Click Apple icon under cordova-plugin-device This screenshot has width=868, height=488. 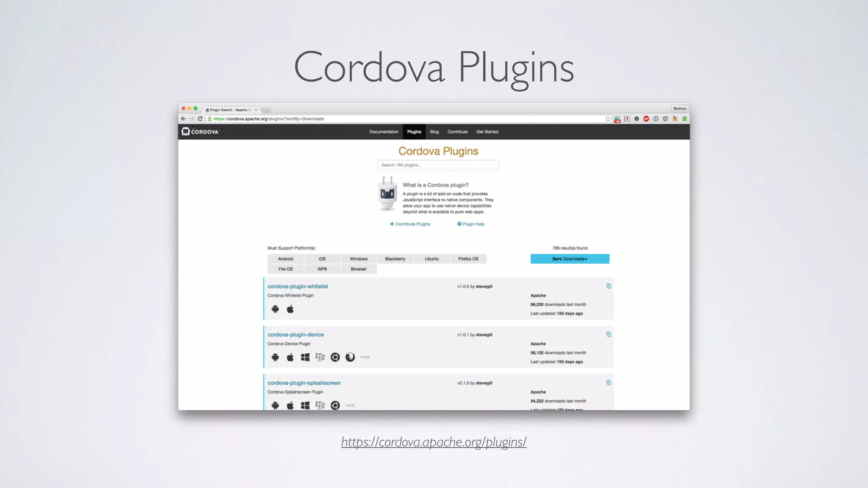[290, 358]
